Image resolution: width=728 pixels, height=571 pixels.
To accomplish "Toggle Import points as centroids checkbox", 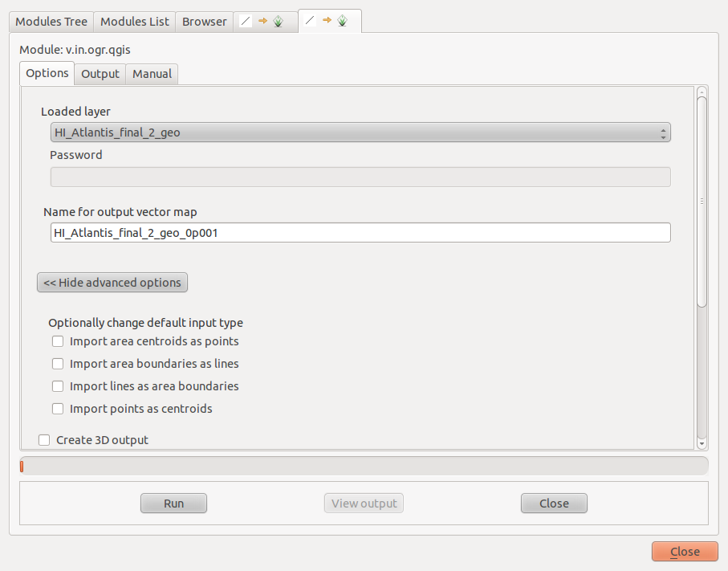I will (x=58, y=409).
